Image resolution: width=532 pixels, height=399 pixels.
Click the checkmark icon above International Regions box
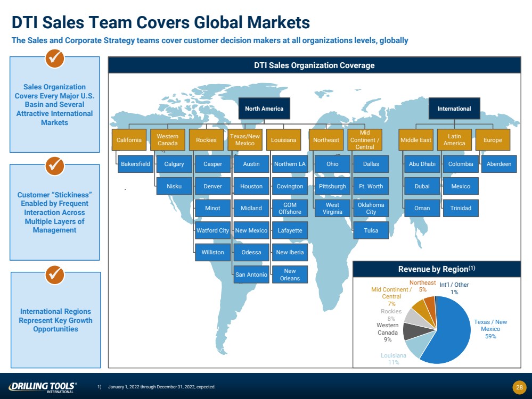[x=55, y=275]
